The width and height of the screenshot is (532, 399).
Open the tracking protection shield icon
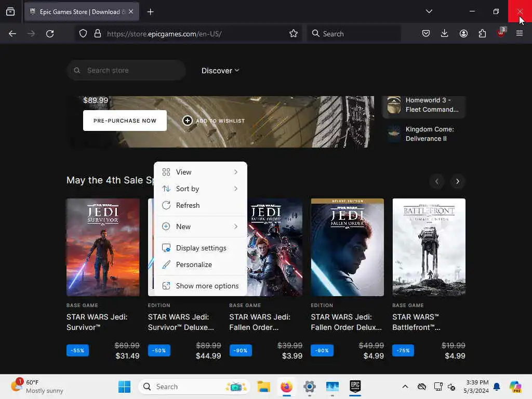(83, 34)
